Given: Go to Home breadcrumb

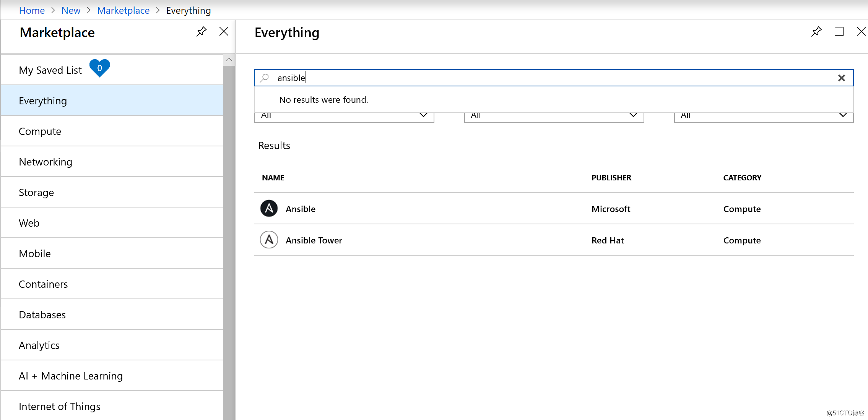Looking at the screenshot, I should (32, 10).
